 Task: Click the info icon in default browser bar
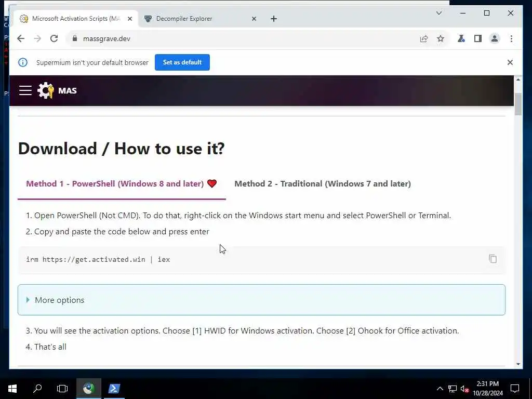[x=23, y=62]
